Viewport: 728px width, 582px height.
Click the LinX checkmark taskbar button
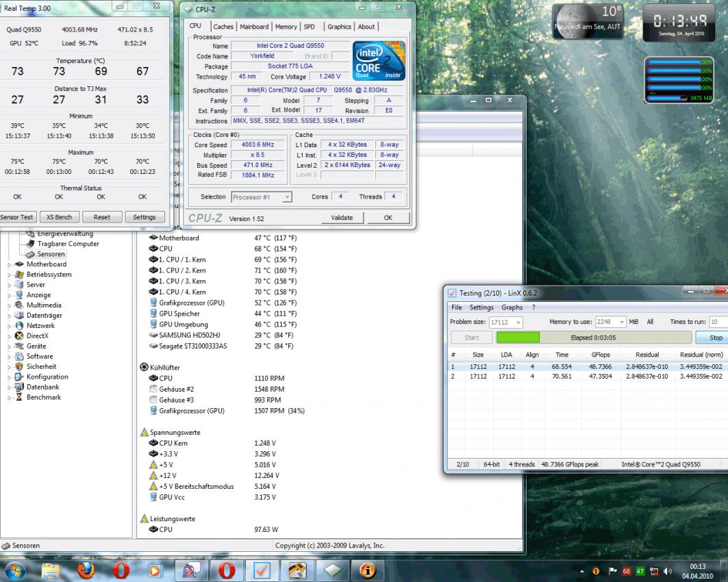click(x=262, y=570)
